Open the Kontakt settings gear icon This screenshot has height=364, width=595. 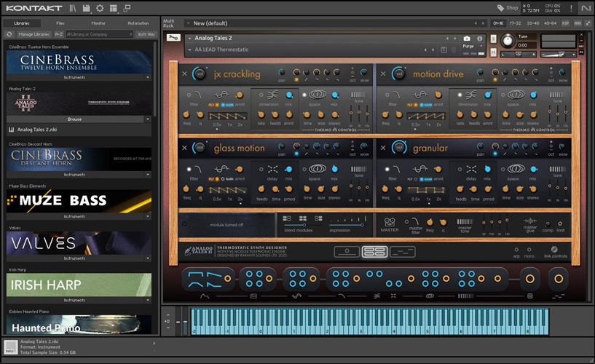point(99,8)
